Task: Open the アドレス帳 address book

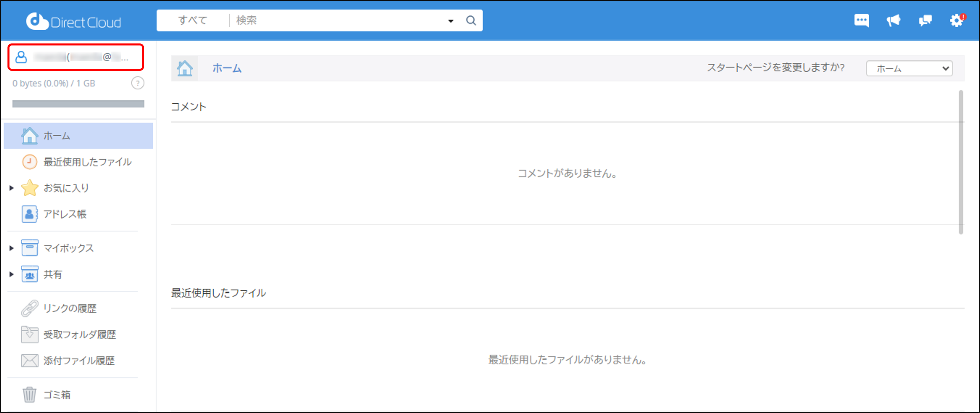Action: 65,214
